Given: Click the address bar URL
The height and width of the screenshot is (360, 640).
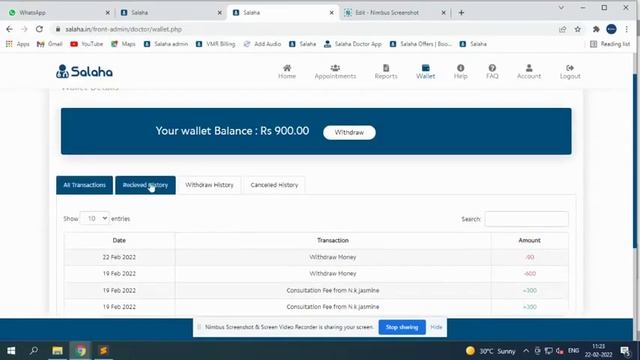Looking at the screenshot, I should pos(123,29).
